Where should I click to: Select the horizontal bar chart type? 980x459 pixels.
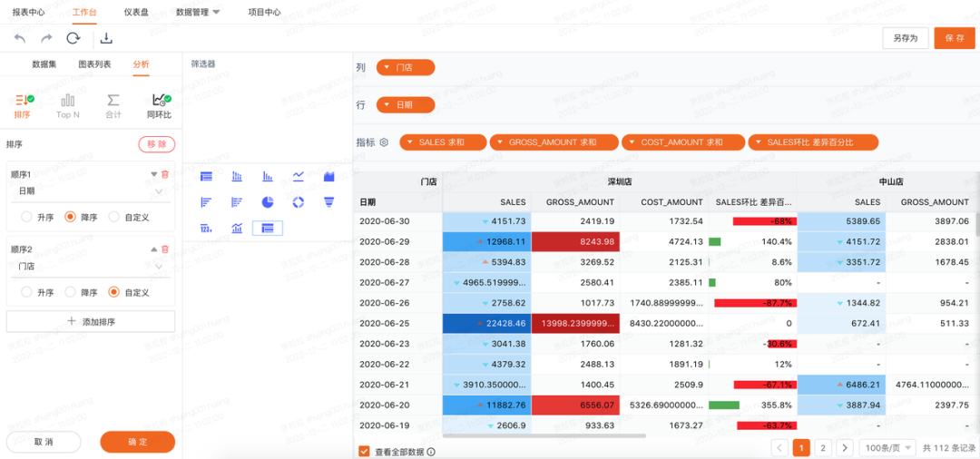coord(206,201)
